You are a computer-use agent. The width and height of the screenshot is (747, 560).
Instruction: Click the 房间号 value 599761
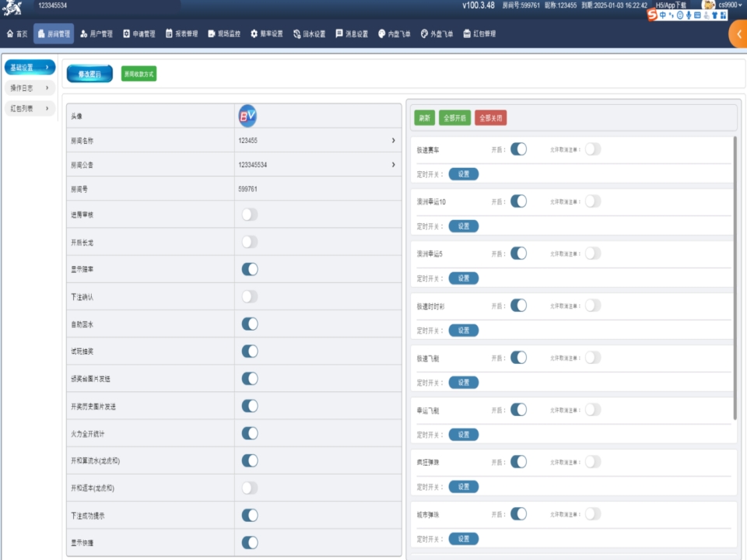point(247,189)
